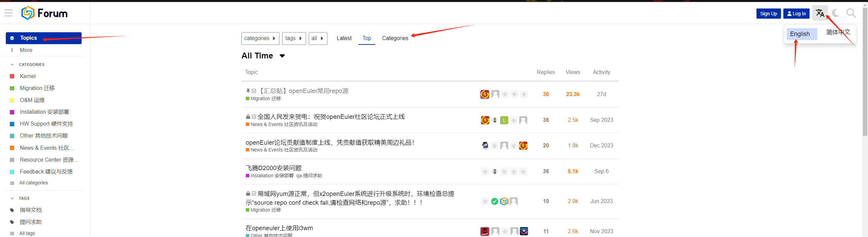This screenshot has height=237, width=868.
Task: Open the categories filter dropdown
Action: pos(260,38)
